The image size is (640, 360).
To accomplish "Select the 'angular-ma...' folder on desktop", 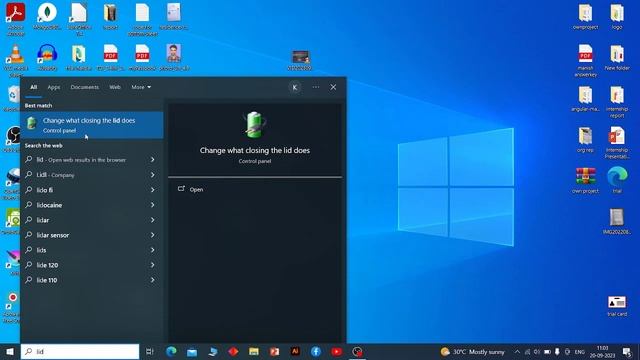I will [x=585, y=99].
